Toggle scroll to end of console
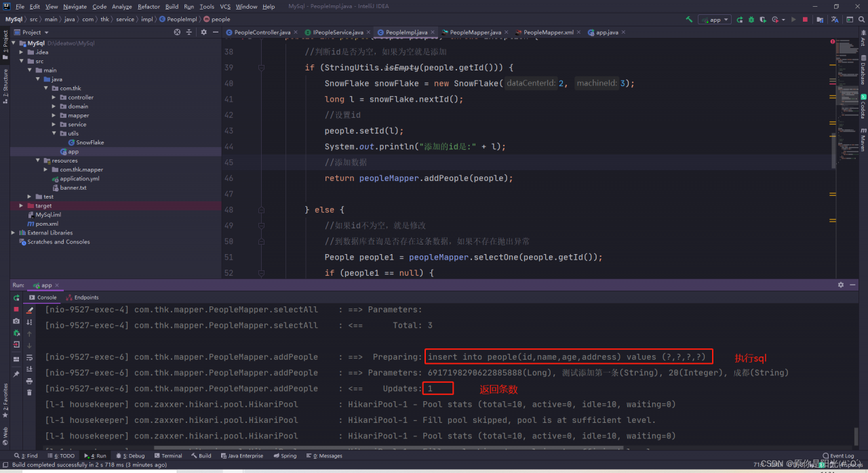868x473 pixels. pyautogui.click(x=29, y=369)
